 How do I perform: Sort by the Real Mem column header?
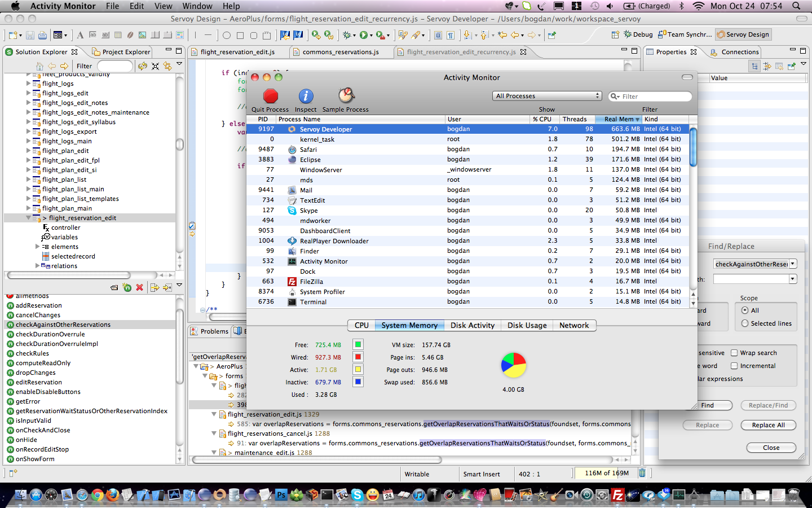pyautogui.click(x=619, y=119)
